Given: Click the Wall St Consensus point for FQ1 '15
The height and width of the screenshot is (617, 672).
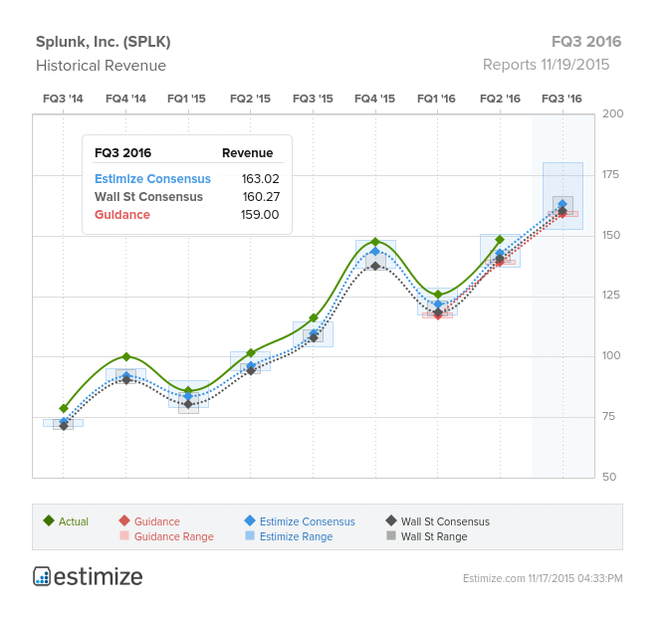Looking at the screenshot, I should (188, 404).
